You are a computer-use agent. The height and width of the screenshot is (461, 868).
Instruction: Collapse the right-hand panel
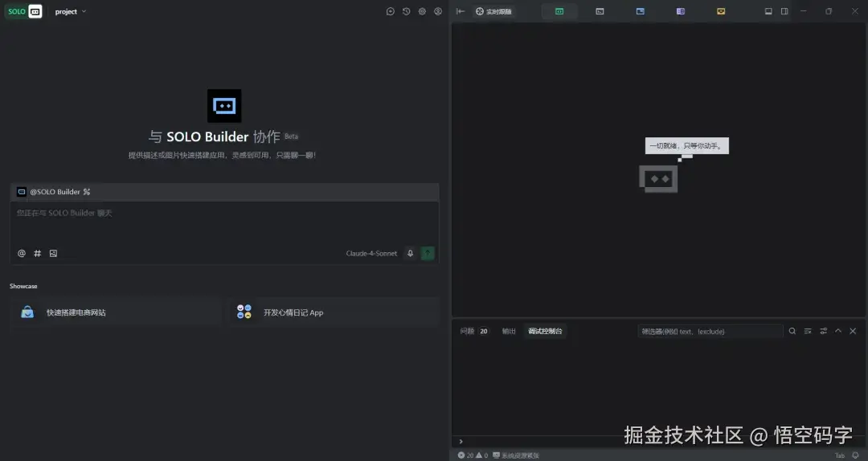tap(461, 11)
